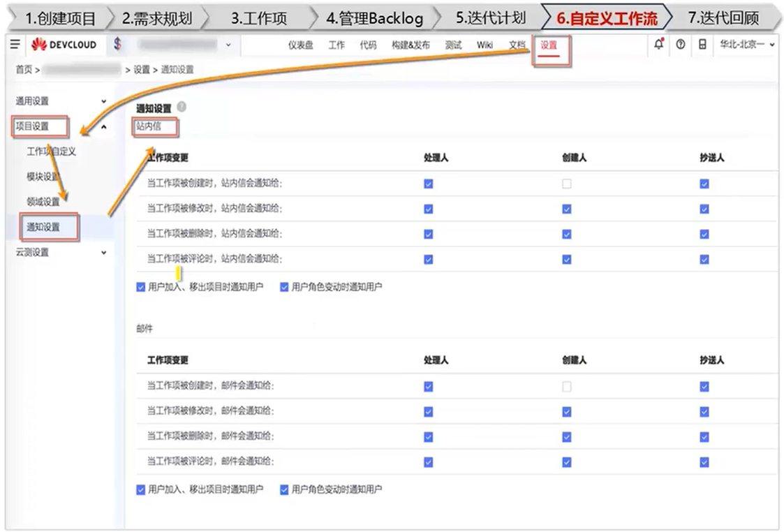Uncheck 处理人 for 站内信 work item modified
The width and height of the screenshot is (784, 532).
429,209
